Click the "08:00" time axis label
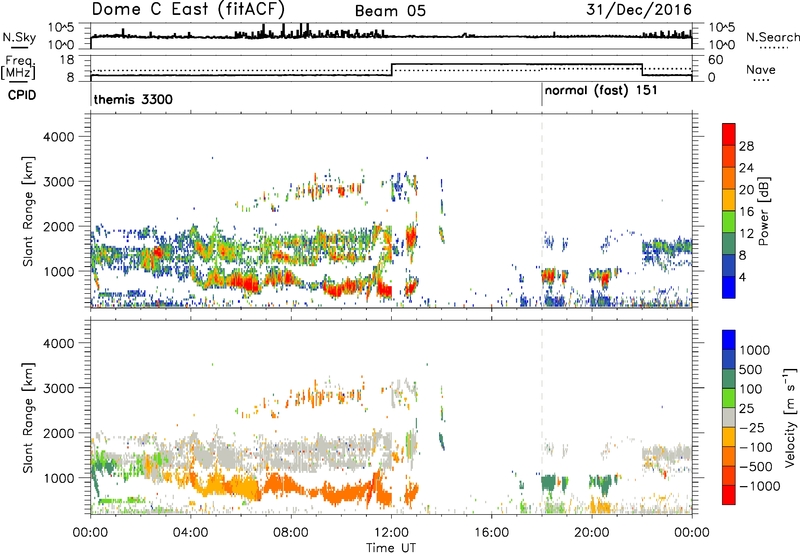800x554 pixels. pos(291,533)
